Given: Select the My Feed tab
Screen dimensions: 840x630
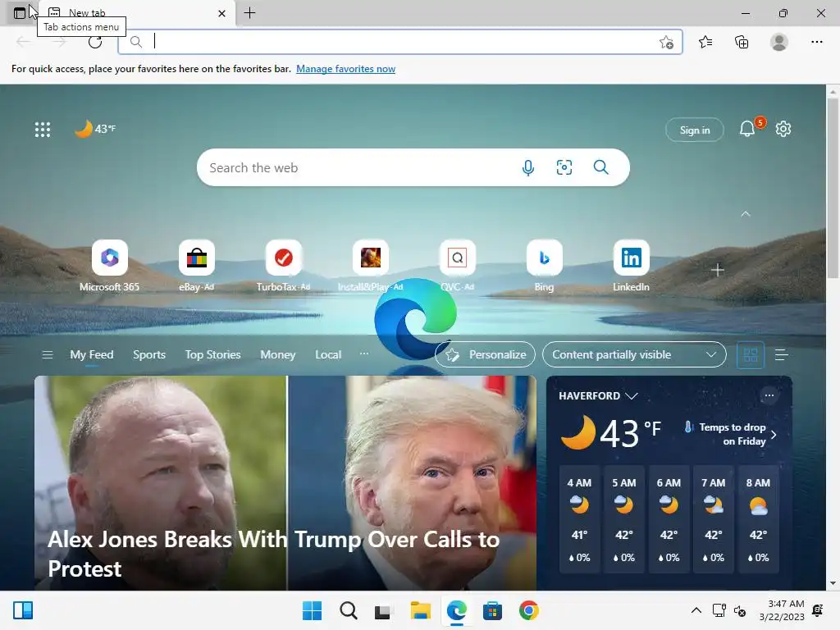Looking at the screenshot, I should click(92, 354).
